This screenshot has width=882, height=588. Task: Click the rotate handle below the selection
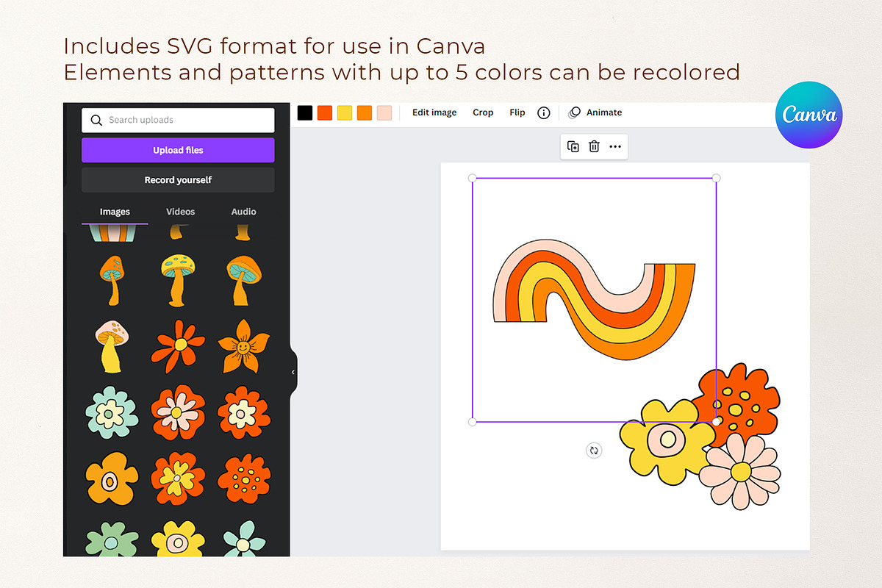click(594, 451)
